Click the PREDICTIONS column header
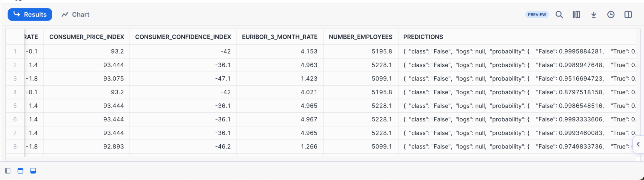This screenshot has width=644, height=180. click(x=423, y=37)
